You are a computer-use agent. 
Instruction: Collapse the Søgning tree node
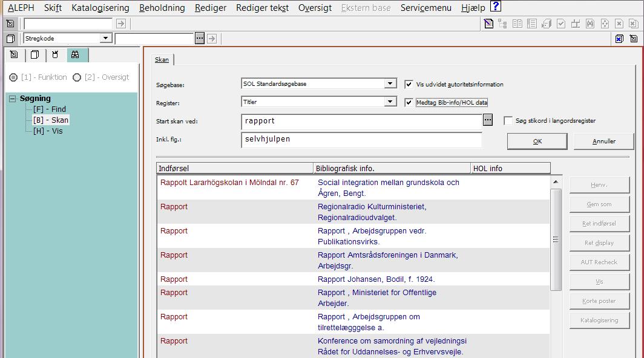pyautogui.click(x=12, y=99)
